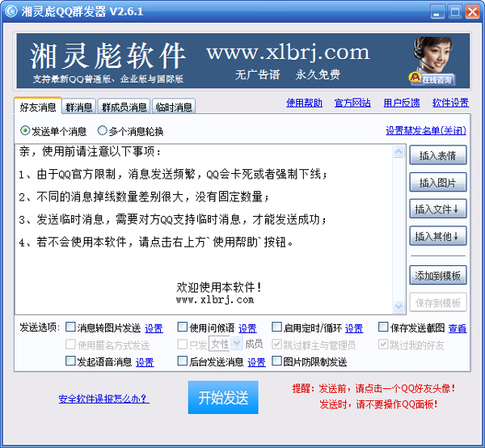
Task: Click the 添加到模板 button
Action: point(437,276)
